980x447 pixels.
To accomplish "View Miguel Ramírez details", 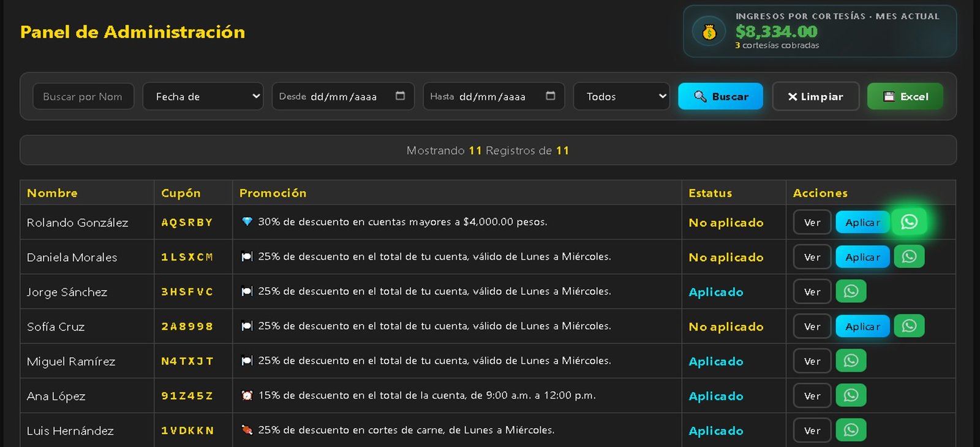I will click(812, 361).
